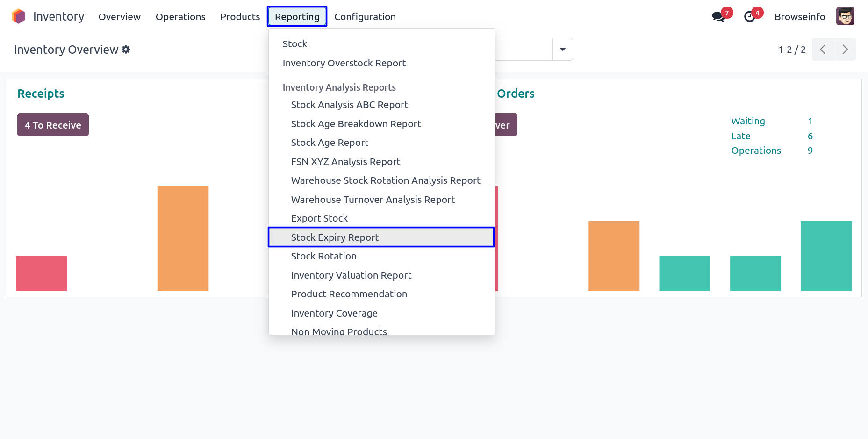
Task: Open the Late orders link
Action: [x=741, y=136]
